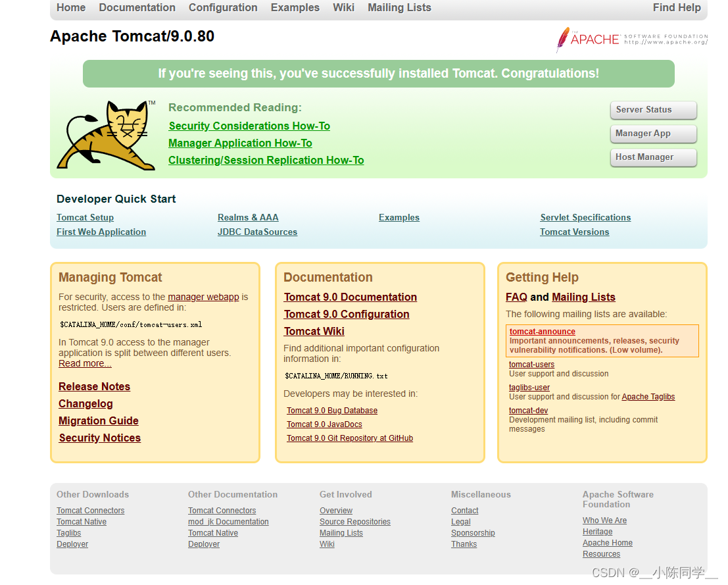Open the Configuration menu
This screenshot has width=728, height=585.
click(223, 8)
